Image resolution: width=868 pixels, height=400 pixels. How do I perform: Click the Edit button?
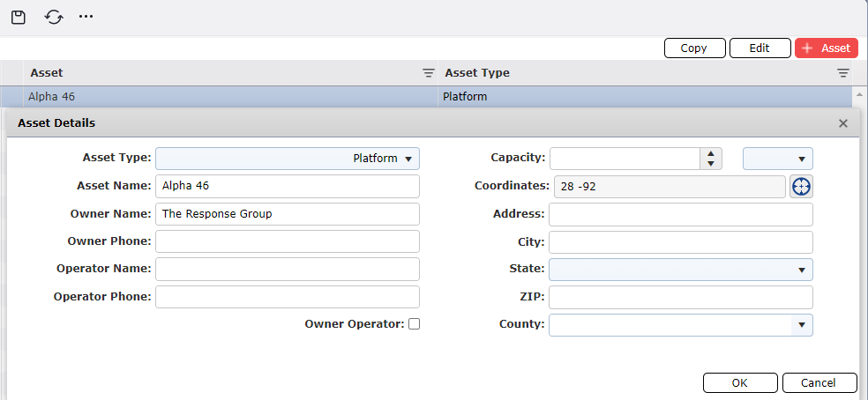click(759, 48)
